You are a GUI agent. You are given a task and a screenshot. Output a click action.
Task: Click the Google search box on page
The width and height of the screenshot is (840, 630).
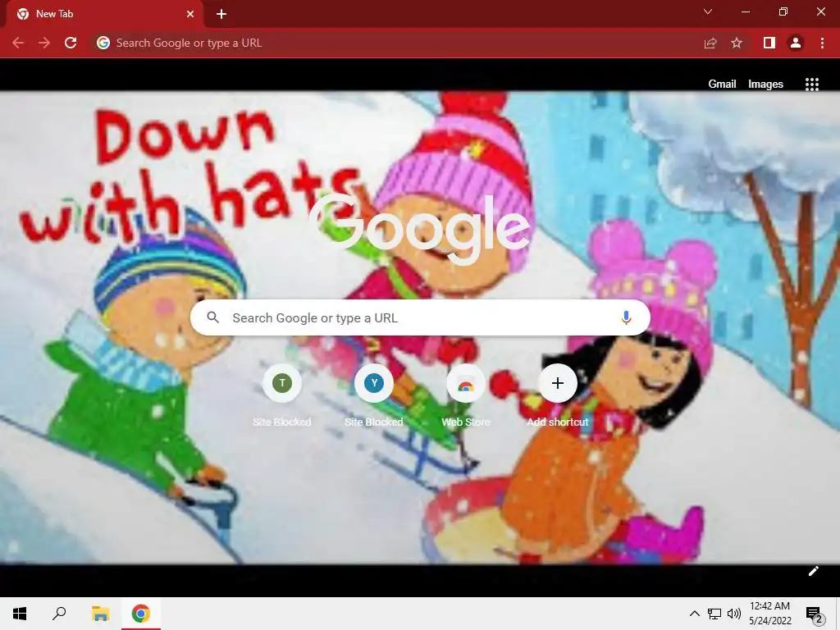click(x=420, y=317)
